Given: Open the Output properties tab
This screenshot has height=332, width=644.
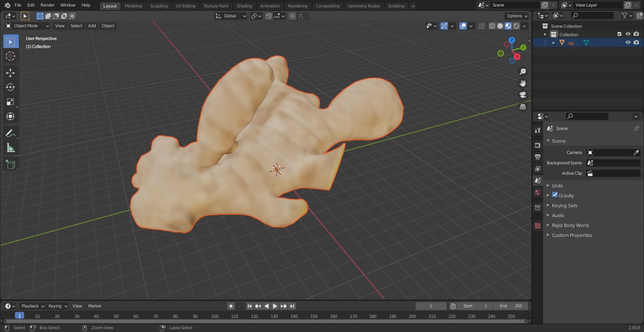Looking at the screenshot, I should pos(537,157).
